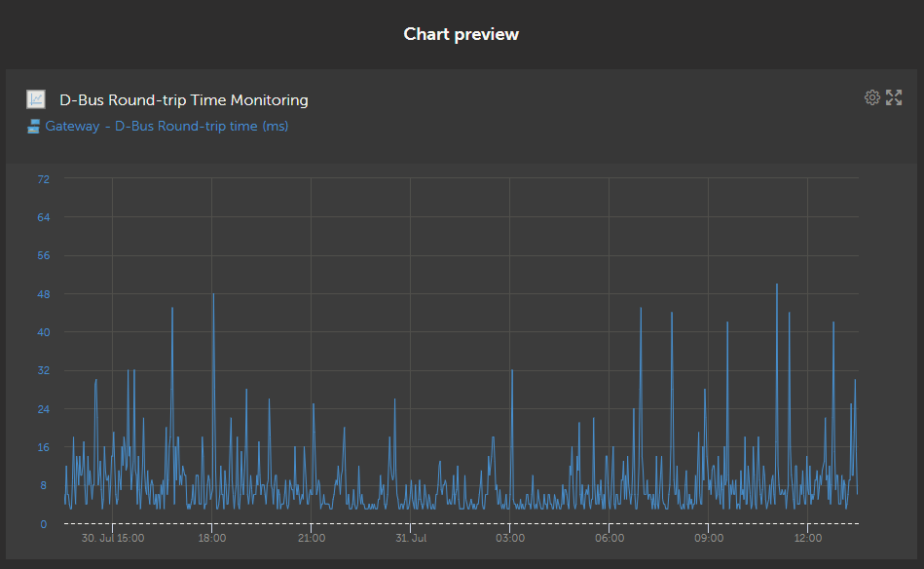This screenshot has width=924, height=569.
Task: Click the Chart preview heading
Action: [x=461, y=34]
